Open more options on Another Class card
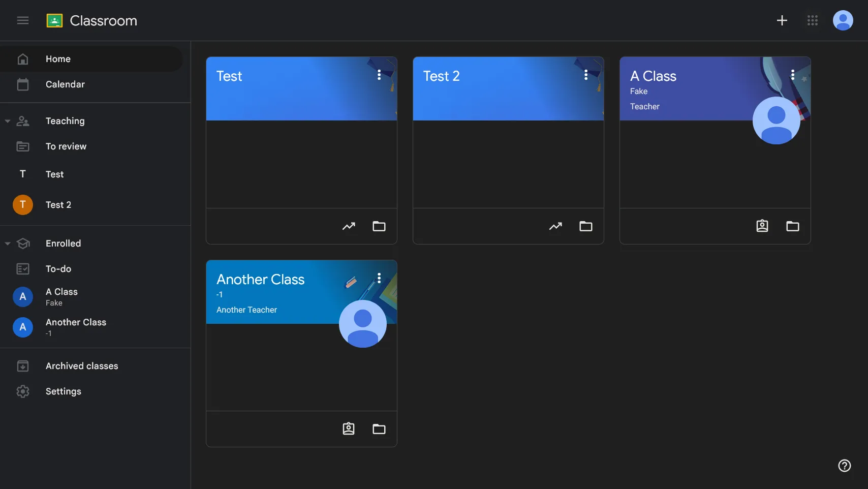Viewport: 868px width, 489px height. (x=379, y=278)
